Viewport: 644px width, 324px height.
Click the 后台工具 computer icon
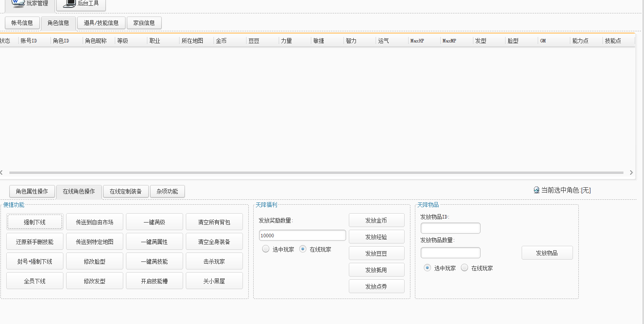click(69, 3)
